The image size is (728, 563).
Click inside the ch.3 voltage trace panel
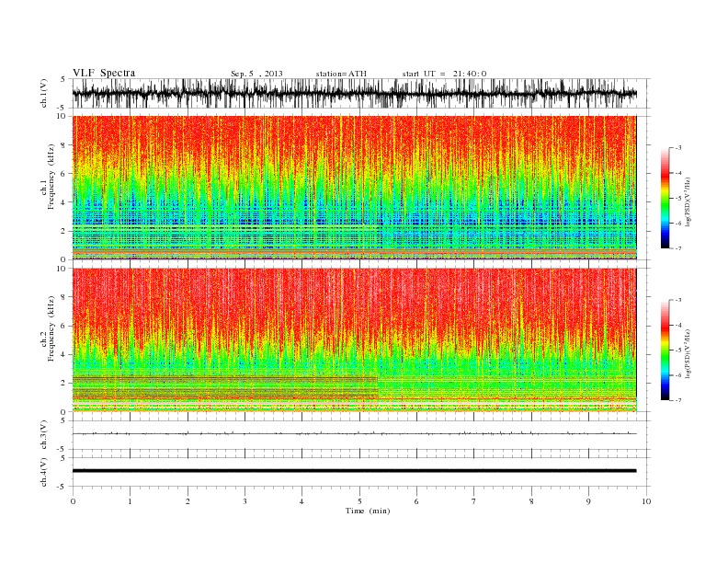coord(360,435)
